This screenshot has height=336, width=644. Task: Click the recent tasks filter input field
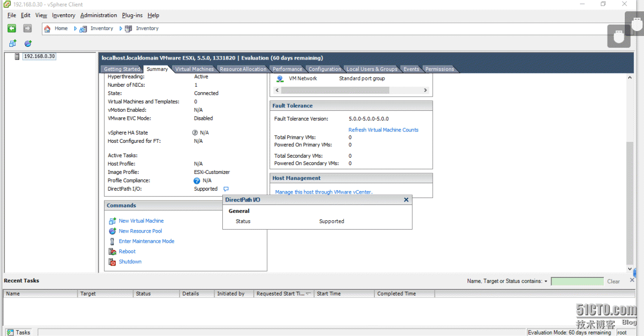[x=577, y=281]
